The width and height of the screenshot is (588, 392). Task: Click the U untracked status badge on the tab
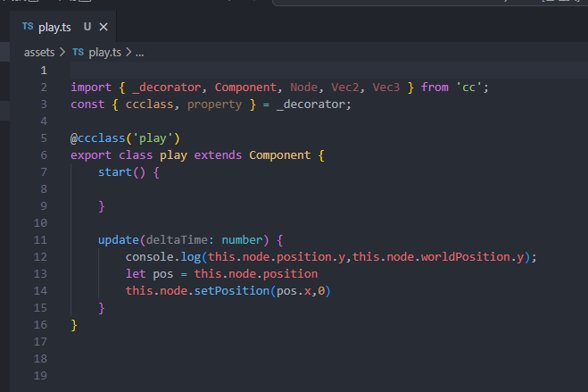click(x=87, y=27)
